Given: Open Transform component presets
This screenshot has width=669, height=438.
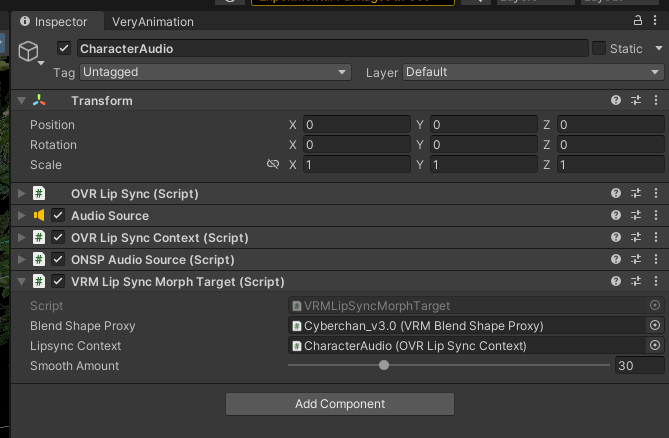Looking at the screenshot, I should 636,100.
